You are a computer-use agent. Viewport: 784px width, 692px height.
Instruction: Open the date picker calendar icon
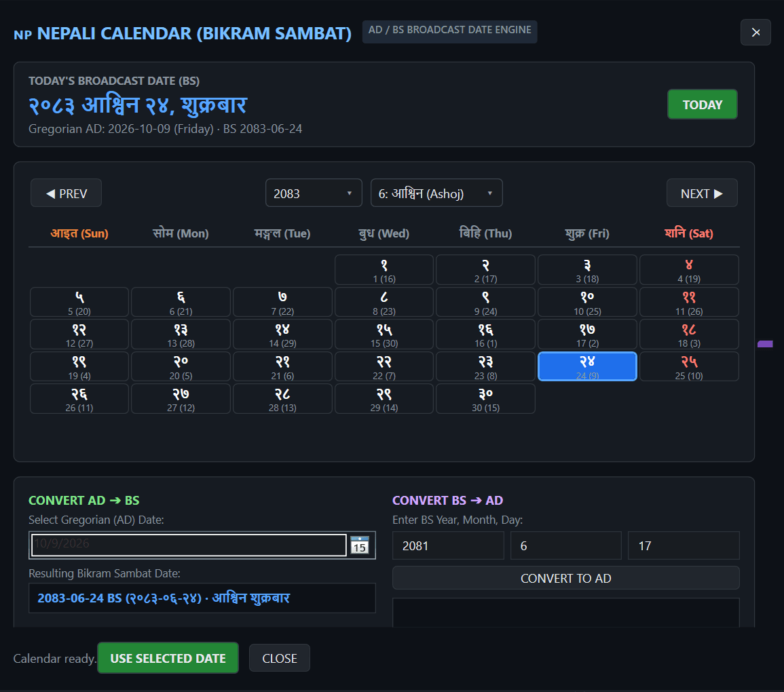click(x=360, y=545)
